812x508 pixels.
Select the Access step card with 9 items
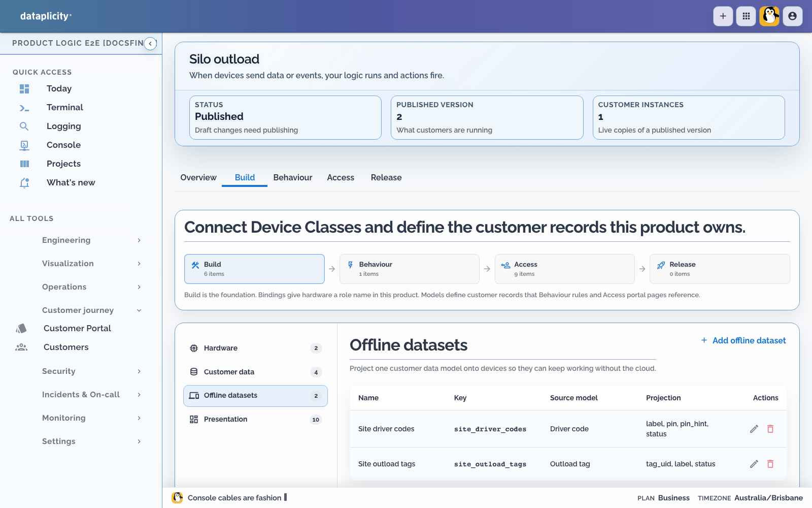coord(565,269)
